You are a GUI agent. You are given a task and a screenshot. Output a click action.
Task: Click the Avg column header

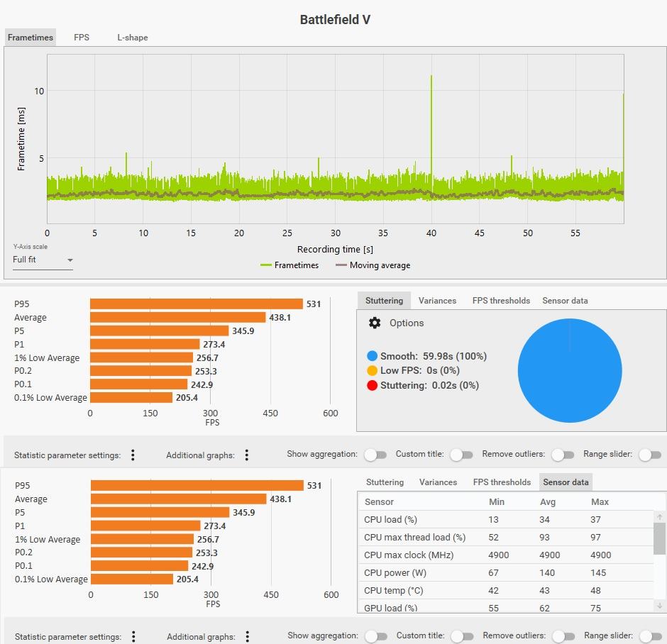click(x=548, y=501)
